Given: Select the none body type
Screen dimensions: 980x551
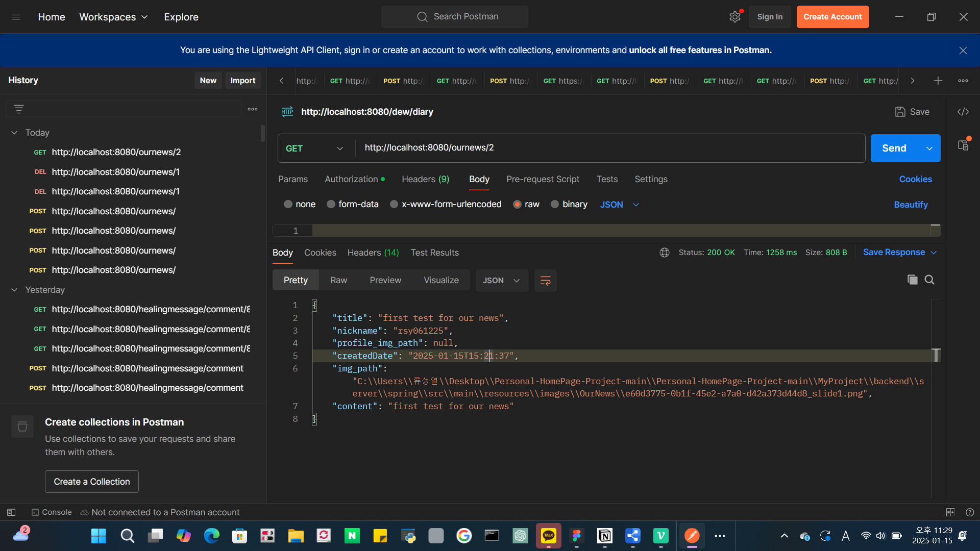Looking at the screenshot, I should tap(288, 204).
